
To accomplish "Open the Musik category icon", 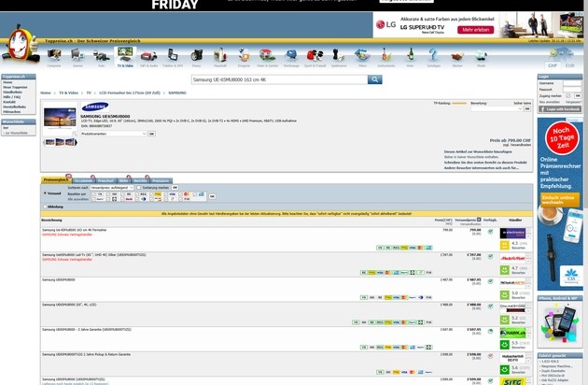I will pos(481,56).
